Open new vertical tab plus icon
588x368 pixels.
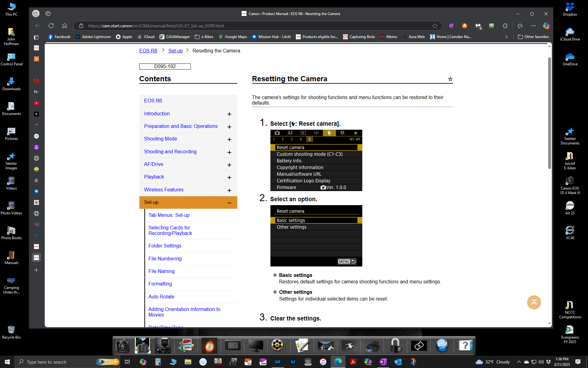(x=36, y=270)
